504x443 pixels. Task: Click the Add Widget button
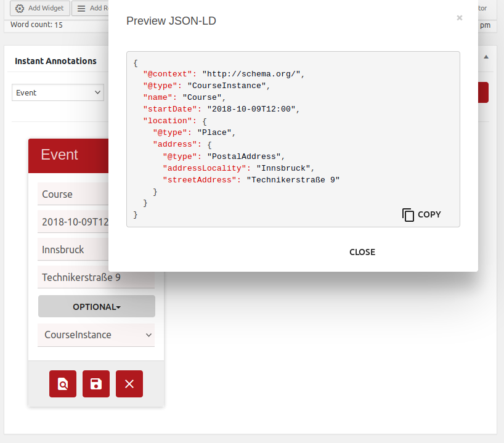[x=40, y=8]
